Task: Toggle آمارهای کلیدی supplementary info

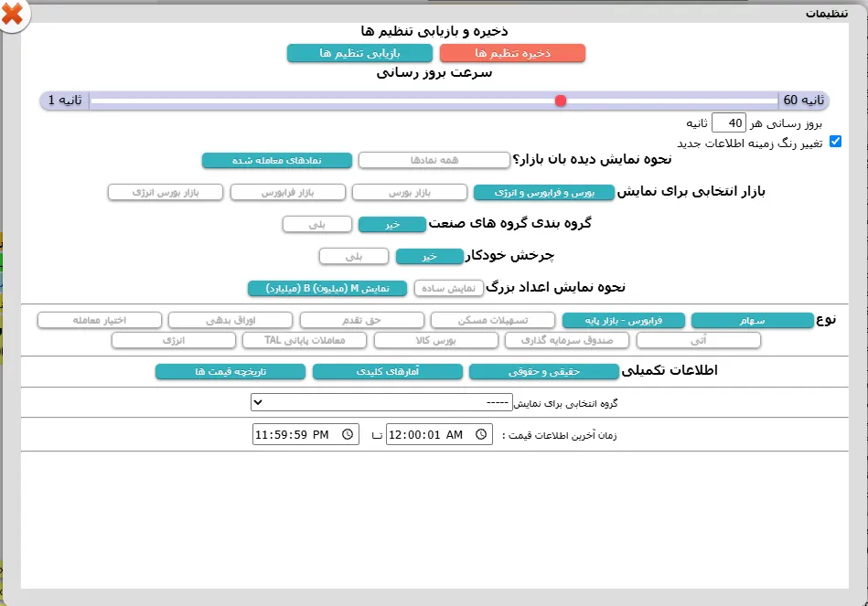Action: (x=388, y=372)
